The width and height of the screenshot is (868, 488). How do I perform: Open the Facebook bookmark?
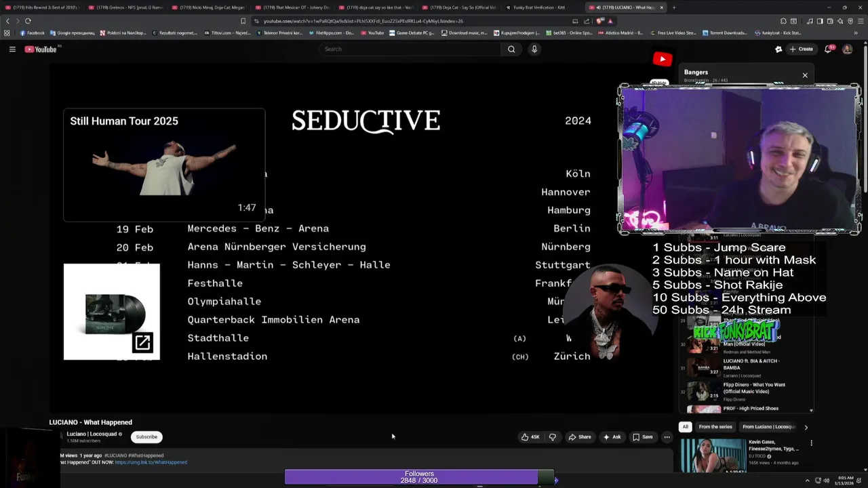(x=33, y=33)
